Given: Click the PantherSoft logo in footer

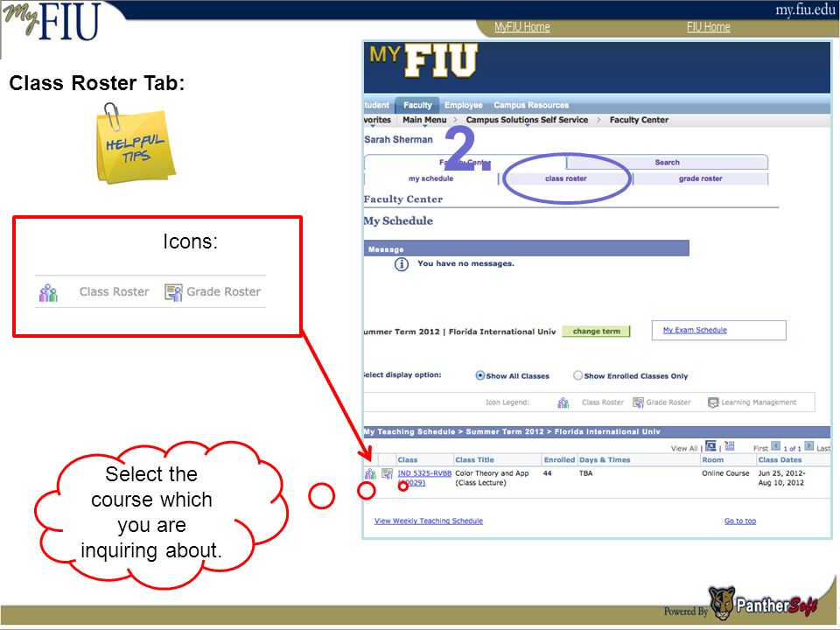Looking at the screenshot, I should point(763,604).
